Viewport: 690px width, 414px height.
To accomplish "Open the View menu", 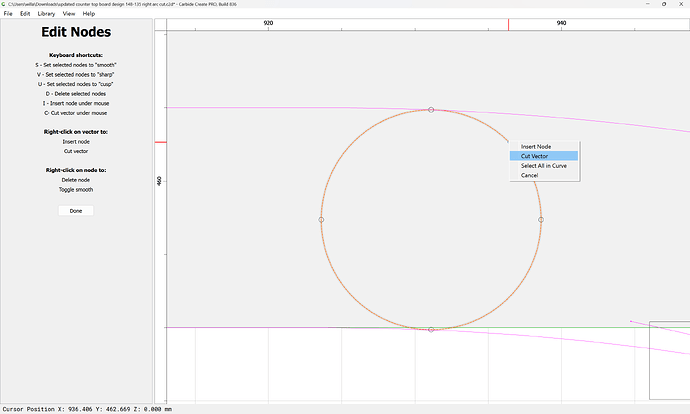I will click(69, 14).
